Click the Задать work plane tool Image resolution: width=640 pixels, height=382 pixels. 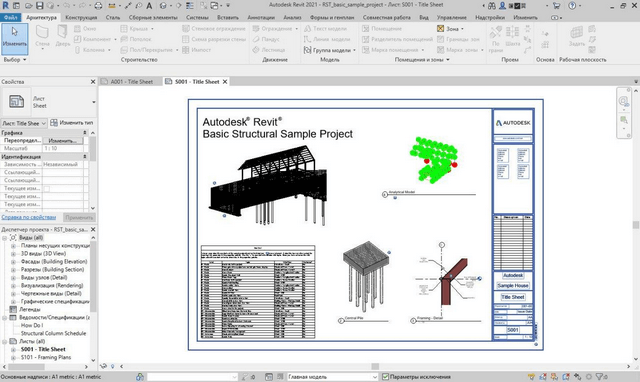click(x=577, y=36)
